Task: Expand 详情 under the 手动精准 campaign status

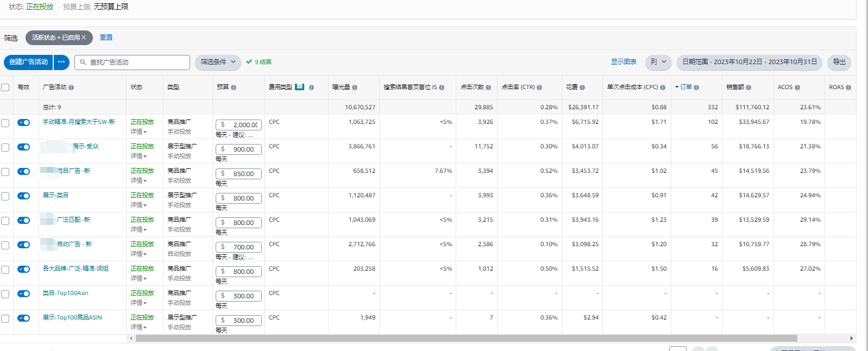Action: click(139, 132)
